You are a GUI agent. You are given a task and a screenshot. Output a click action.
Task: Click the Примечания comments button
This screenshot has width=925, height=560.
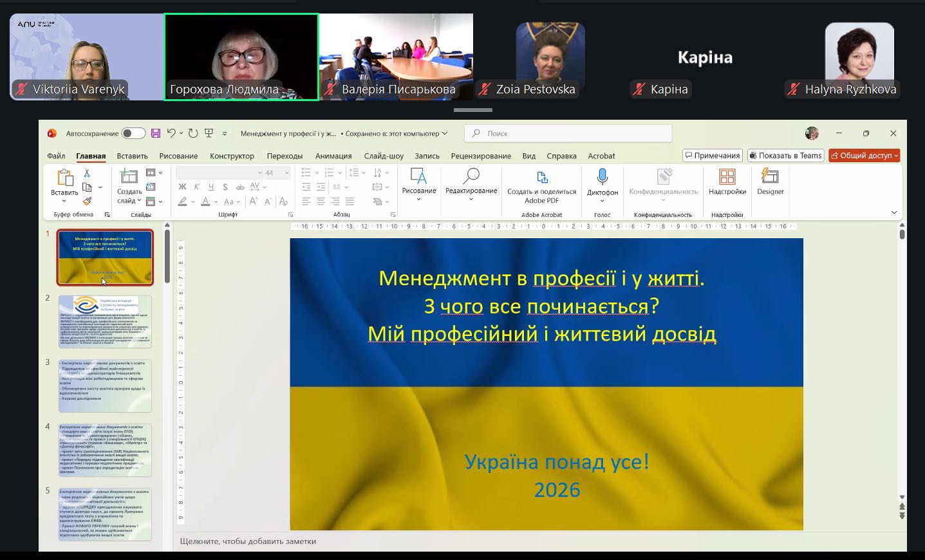[x=713, y=155]
